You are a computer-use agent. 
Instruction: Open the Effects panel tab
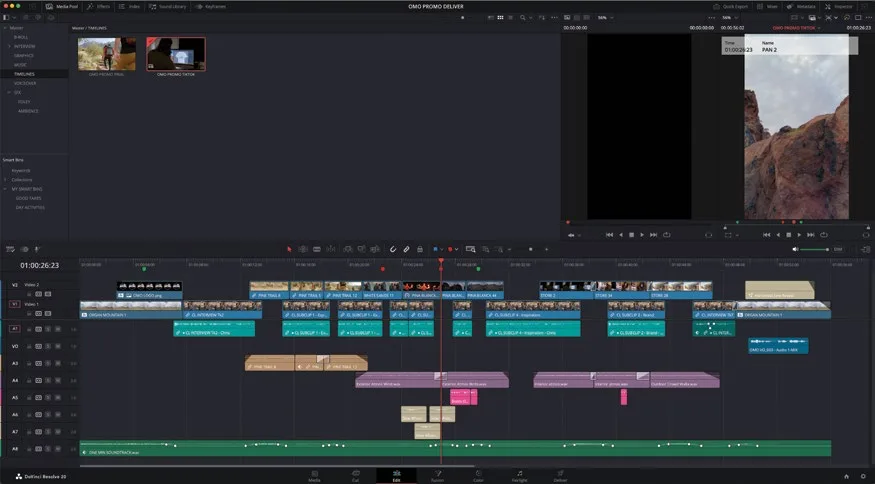tap(99, 6)
